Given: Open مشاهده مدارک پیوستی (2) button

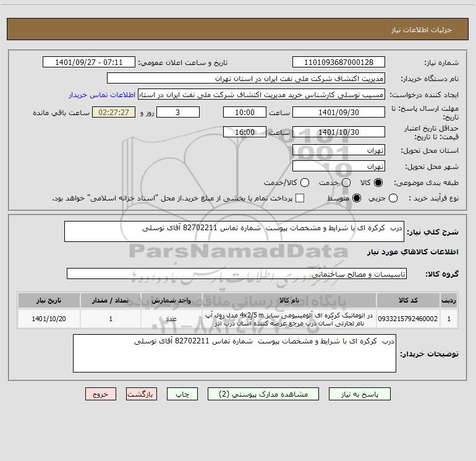Looking at the screenshot, I should [x=263, y=394].
